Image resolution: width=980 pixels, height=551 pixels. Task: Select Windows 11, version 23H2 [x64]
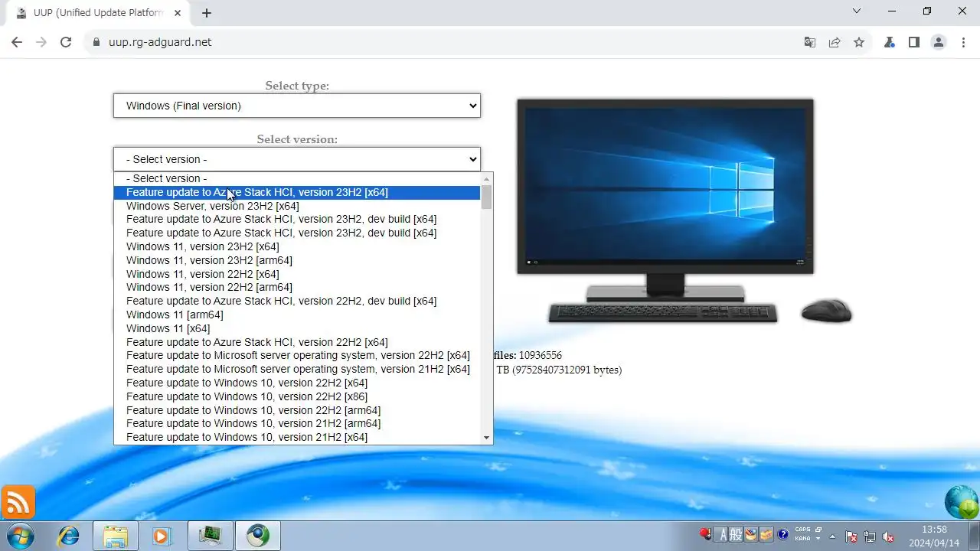pyautogui.click(x=297, y=246)
